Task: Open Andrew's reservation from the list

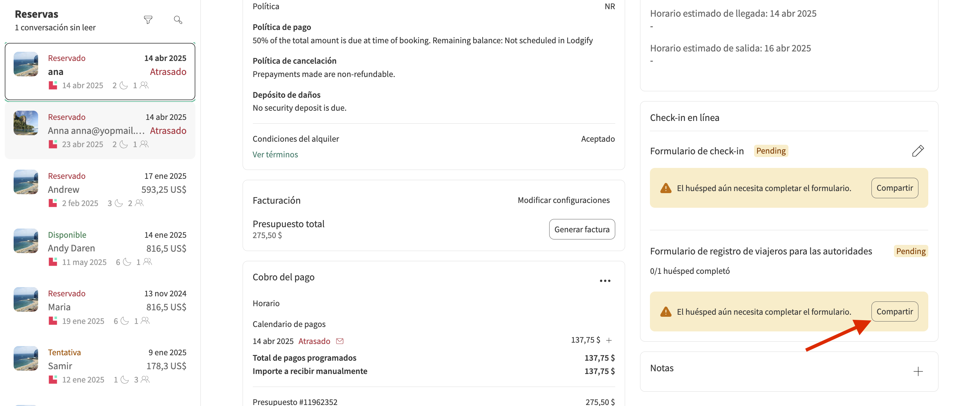Action: pyautogui.click(x=100, y=189)
